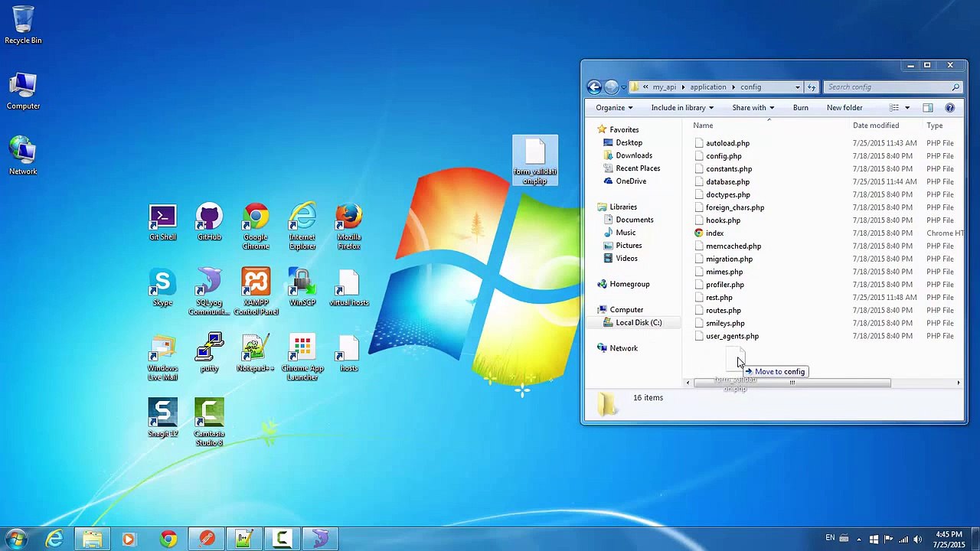Image resolution: width=980 pixels, height=551 pixels.
Task: Select Pictures library
Action: click(x=629, y=246)
